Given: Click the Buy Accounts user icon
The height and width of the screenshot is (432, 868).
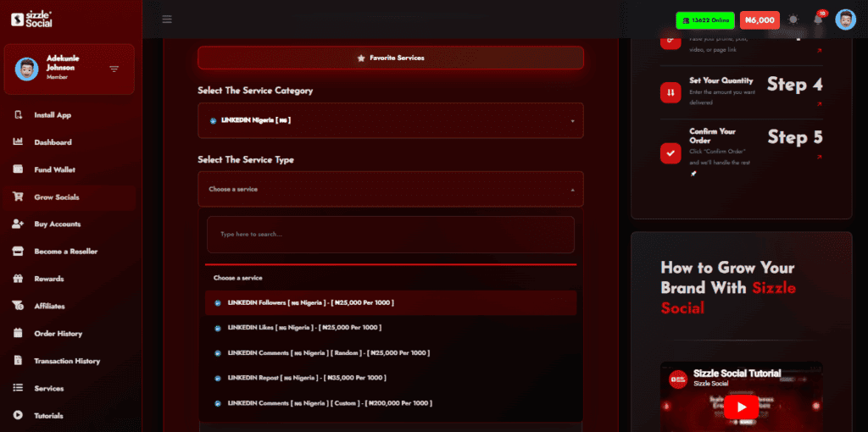Looking at the screenshot, I should (x=18, y=224).
